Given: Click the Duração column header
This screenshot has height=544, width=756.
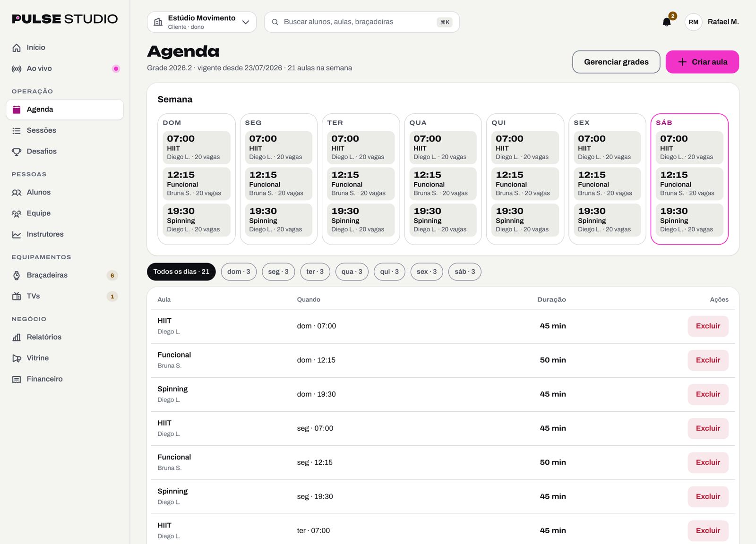Looking at the screenshot, I should tap(551, 299).
